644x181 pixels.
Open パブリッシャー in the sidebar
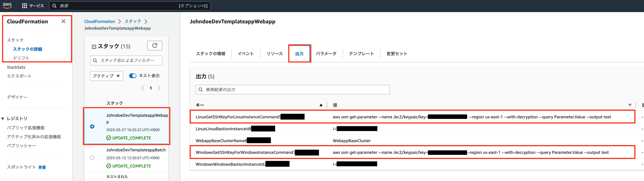click(x=22, y=146)
